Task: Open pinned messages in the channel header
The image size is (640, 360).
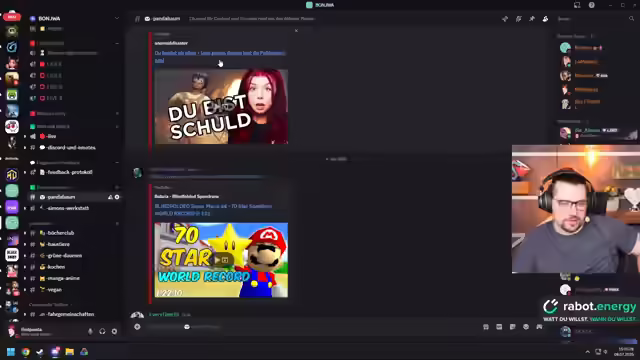Action: point(532,19)
